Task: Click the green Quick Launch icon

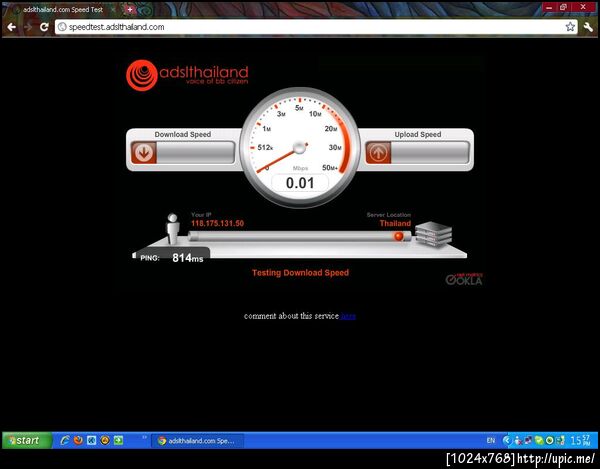Action: [118, 440]
